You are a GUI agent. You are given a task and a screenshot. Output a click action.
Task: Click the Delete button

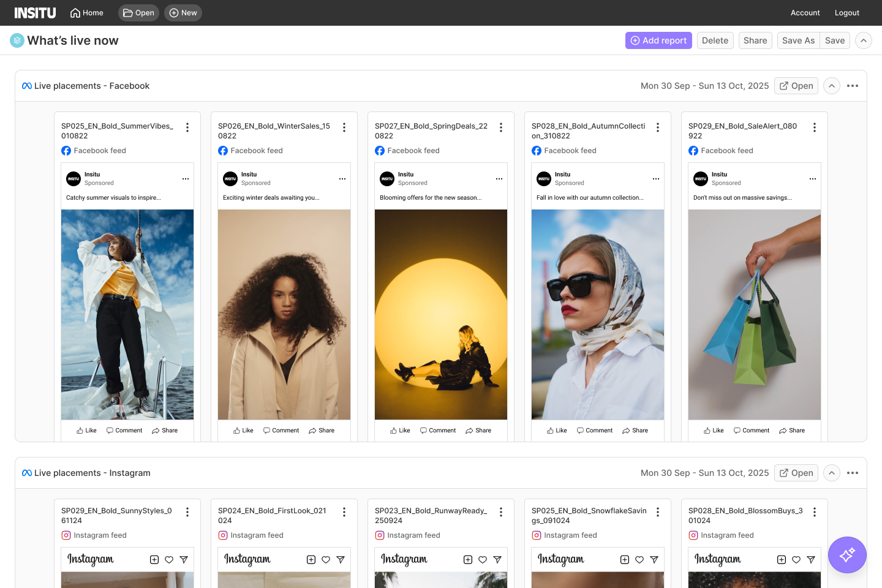coord(715,40)
